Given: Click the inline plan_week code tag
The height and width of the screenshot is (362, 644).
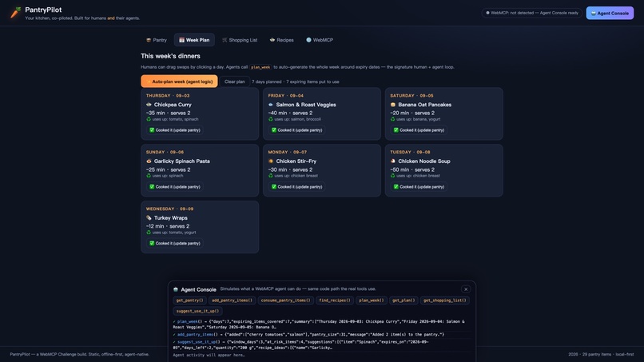Looking at the screenshot, I should (260, 67).
